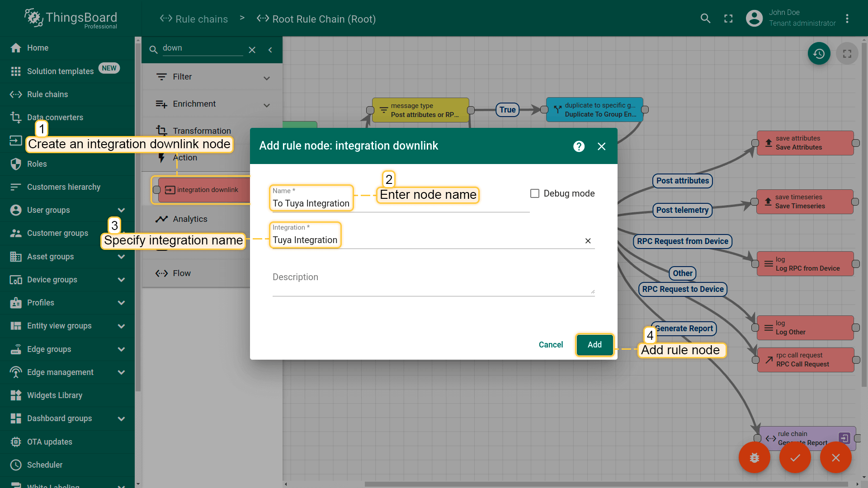Enable the Debug mode checkbox
The height and width of the screenshot is (488, 868).
pos(535,193)
